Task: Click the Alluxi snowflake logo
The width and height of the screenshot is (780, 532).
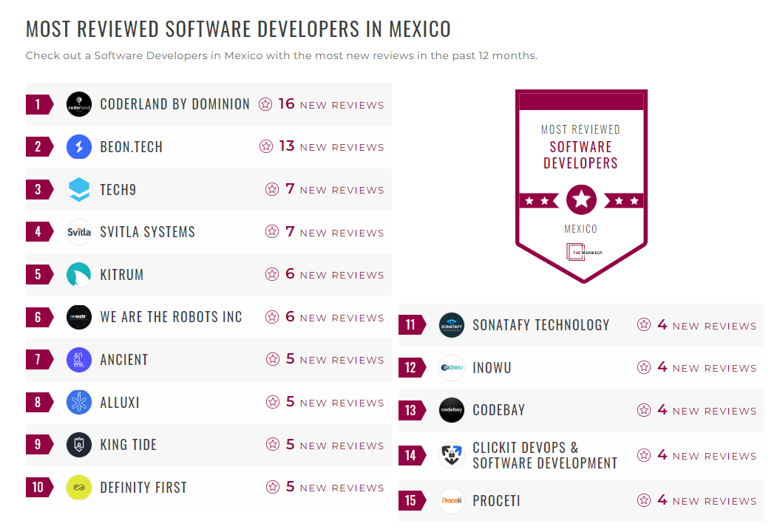Action: (79, 402)
